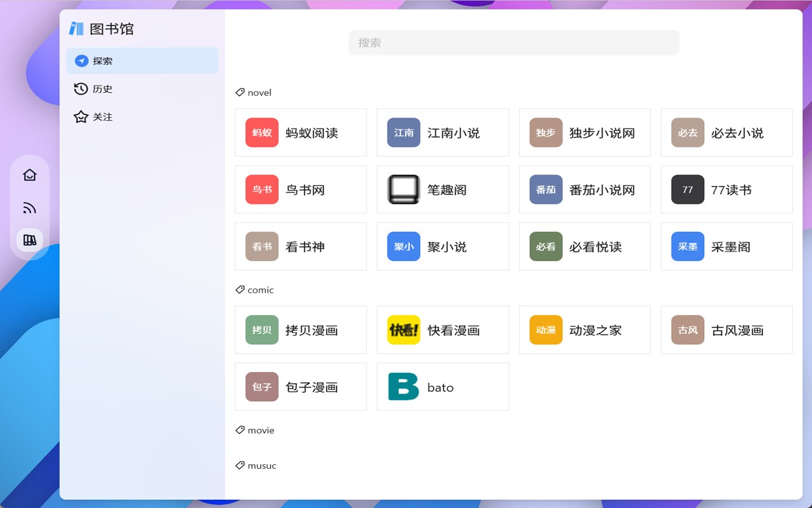
Task: Click the 笔趣阁 book icon
Action: (x=404, y=189)
